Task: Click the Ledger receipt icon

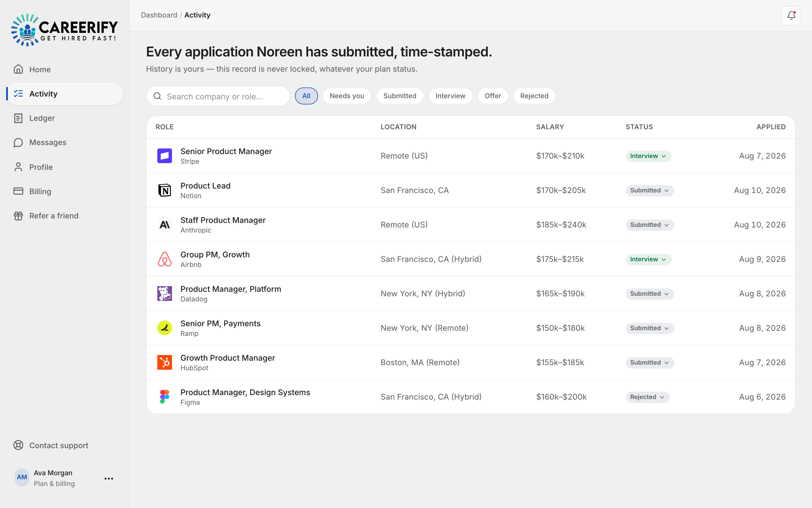Action: [18, 118]
